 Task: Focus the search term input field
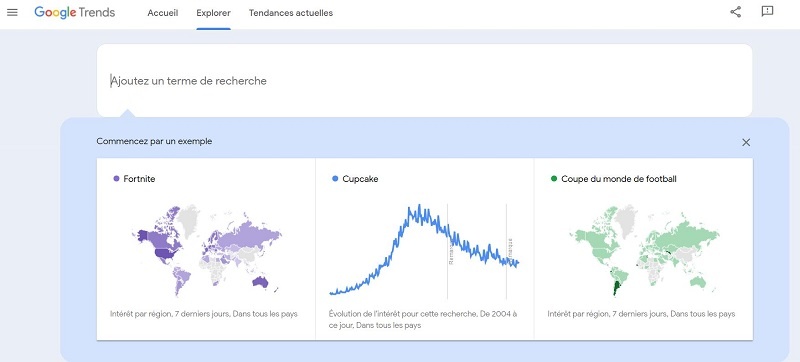(424, 81)
